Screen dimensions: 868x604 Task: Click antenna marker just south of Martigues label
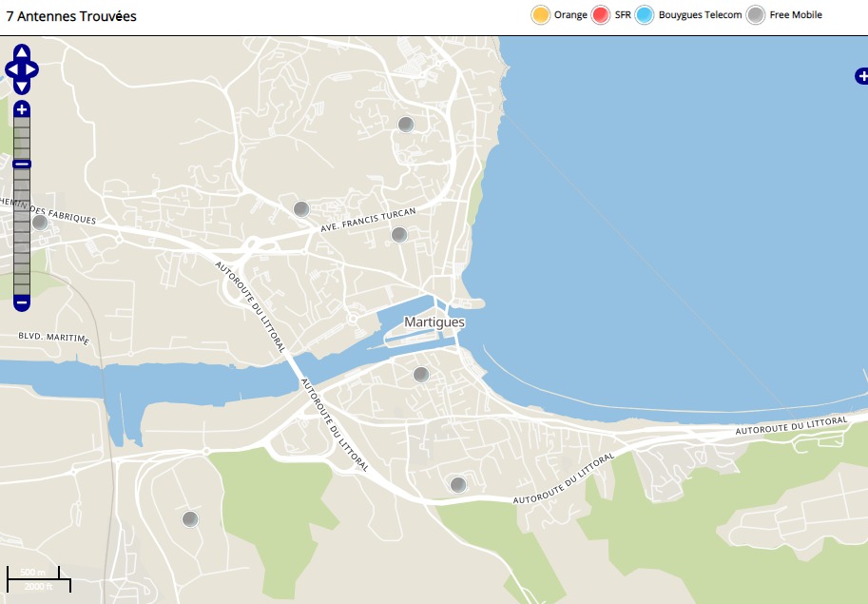click(421, 375)
